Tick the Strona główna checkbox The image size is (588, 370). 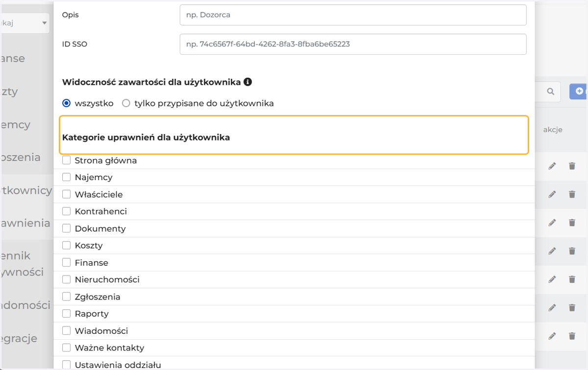[x=67, y=160]
